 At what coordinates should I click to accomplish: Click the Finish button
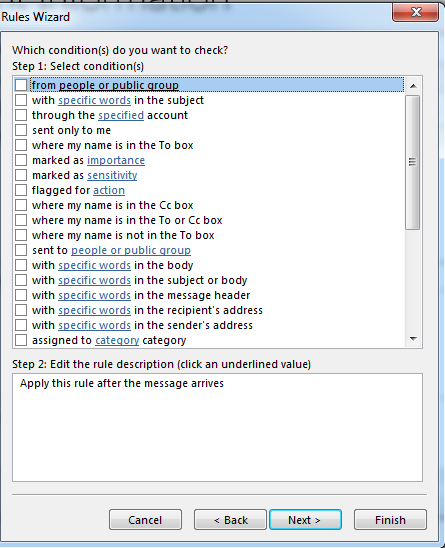390,520
